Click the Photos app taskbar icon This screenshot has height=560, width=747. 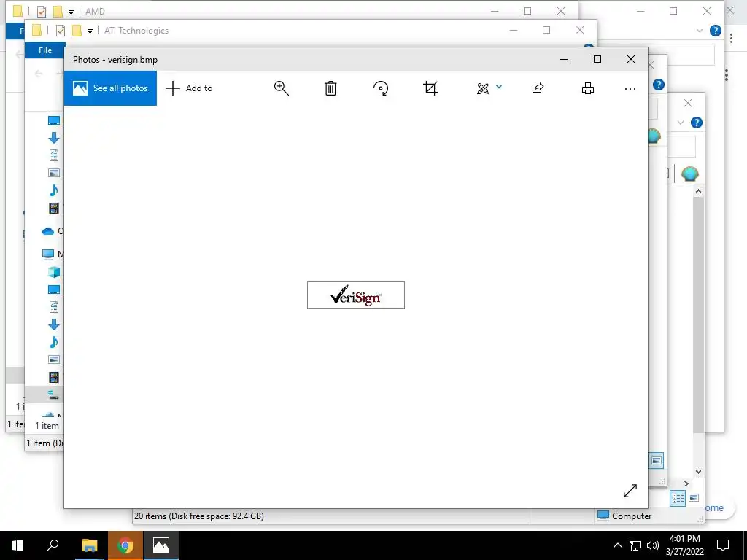(161, 545)
